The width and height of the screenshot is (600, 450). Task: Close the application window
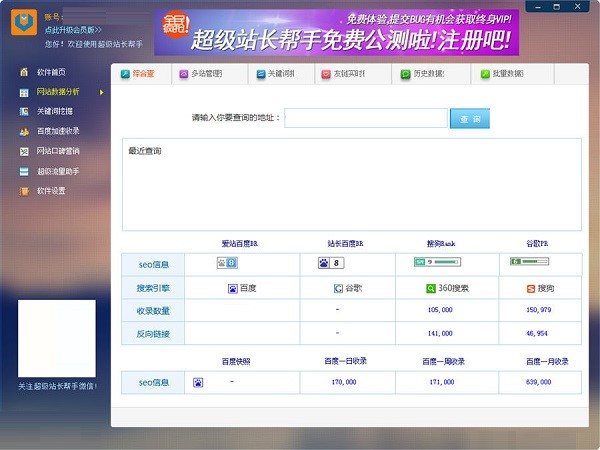coord(577,7)
